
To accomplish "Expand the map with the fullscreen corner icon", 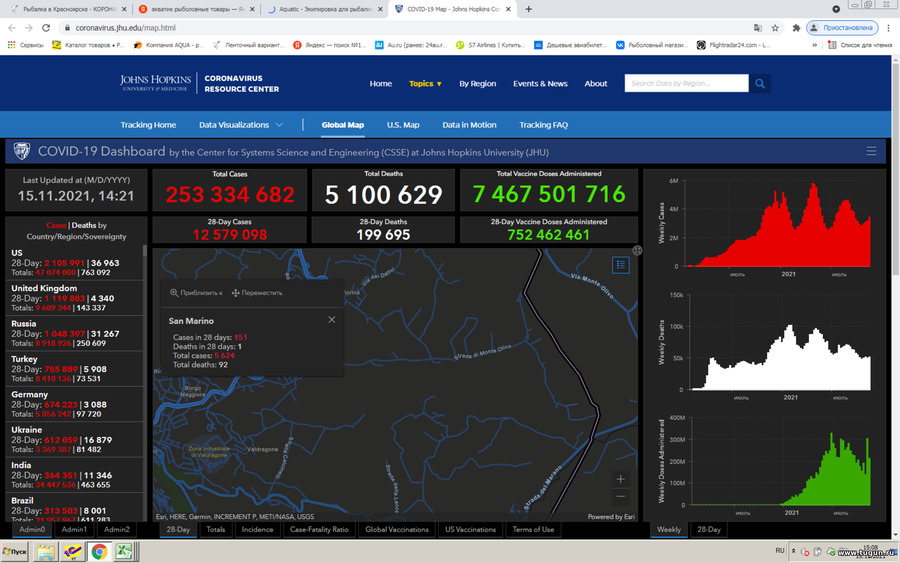I will point(637,250).
